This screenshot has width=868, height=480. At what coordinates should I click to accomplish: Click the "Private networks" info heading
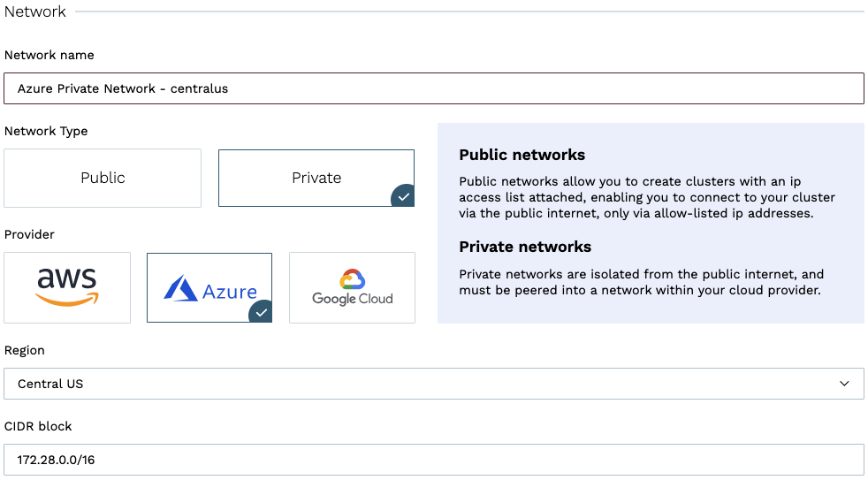tap(525, 247)
